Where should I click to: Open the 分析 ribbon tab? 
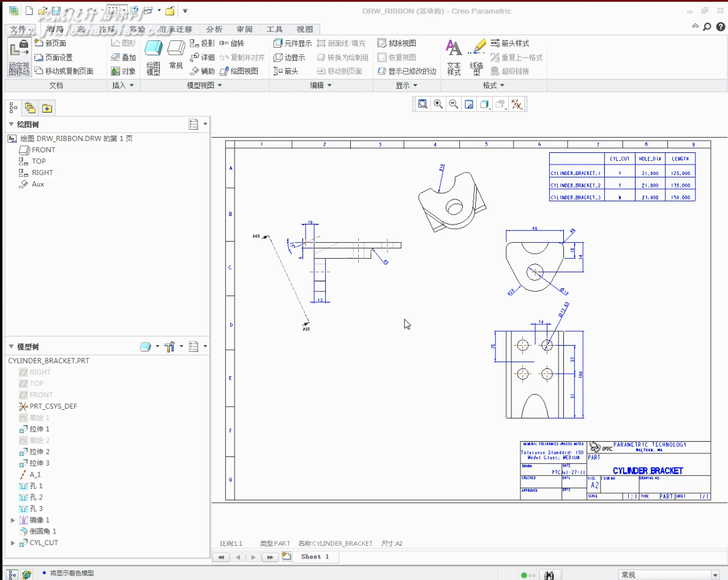[x=214, y=29]
